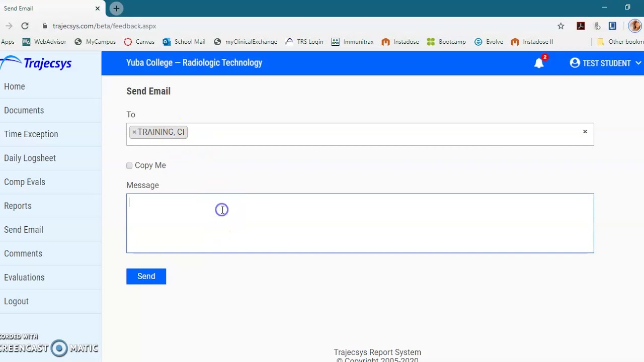Open a new browser tab
The width and height of the screenshot is (644, 362).
[x=116, y=9]
